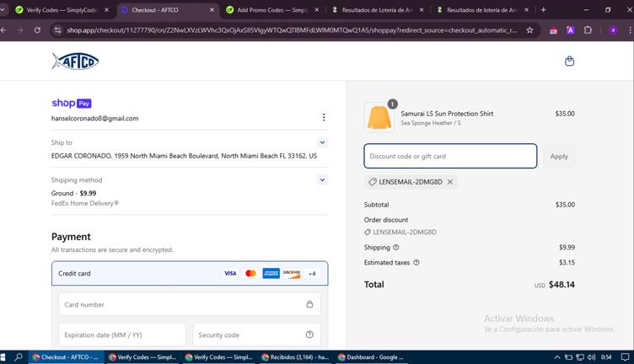Click the Security code field

(x=257, y=335)
